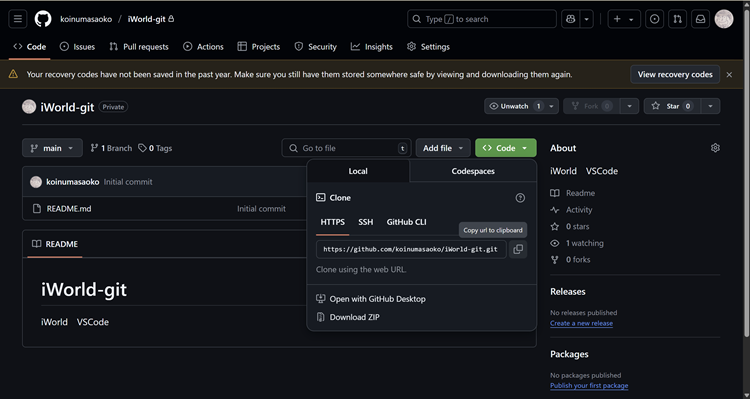Expand the Copilot dropdown arrow

[x=586, y=19]
